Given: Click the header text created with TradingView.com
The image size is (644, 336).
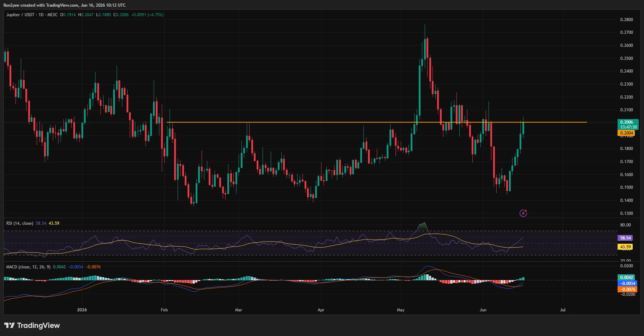Looking at the screenshot, I should click(x=49, y=5).
